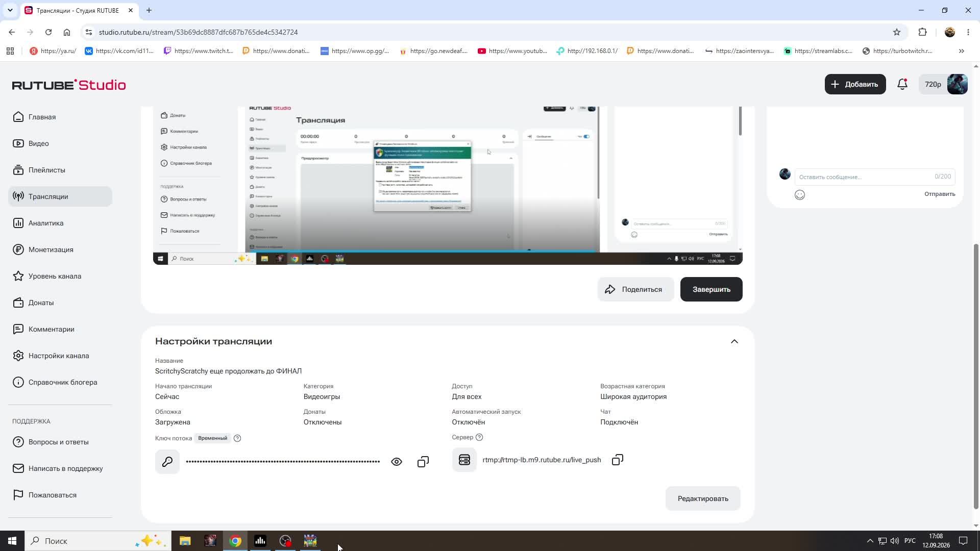Click the browser back arrow
This screenshot has height=551, width=980.
[12, 32]
